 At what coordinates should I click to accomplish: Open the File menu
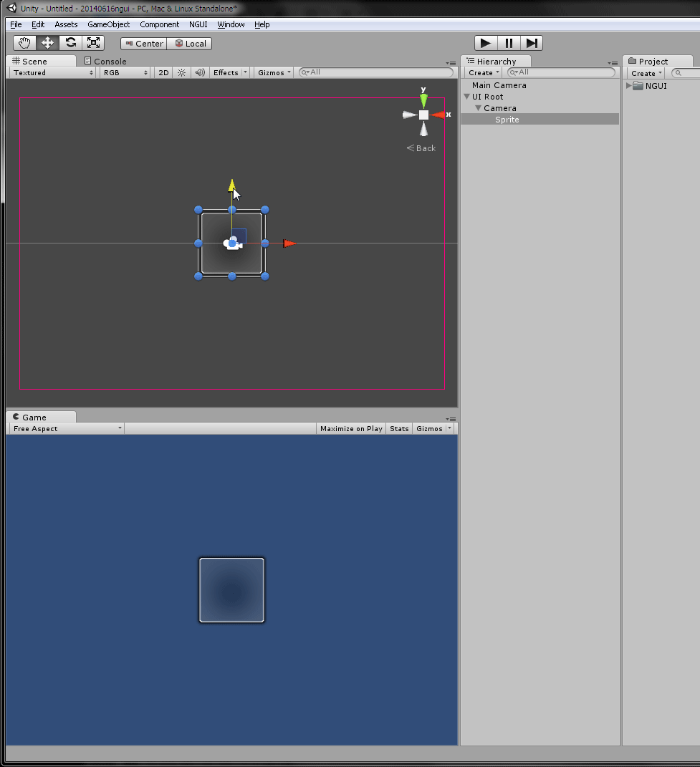[16, 24]
